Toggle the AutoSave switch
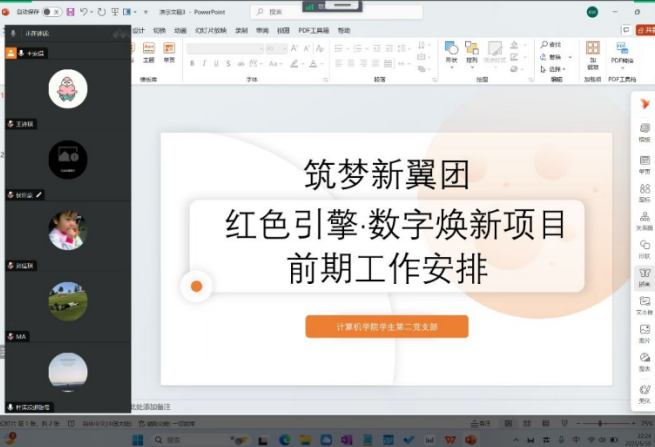 pyautogui.click(x=49, y=12)
